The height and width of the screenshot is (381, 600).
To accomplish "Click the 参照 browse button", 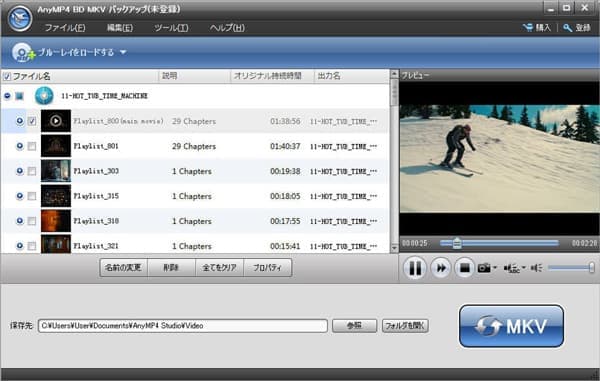I will point(354,326).
